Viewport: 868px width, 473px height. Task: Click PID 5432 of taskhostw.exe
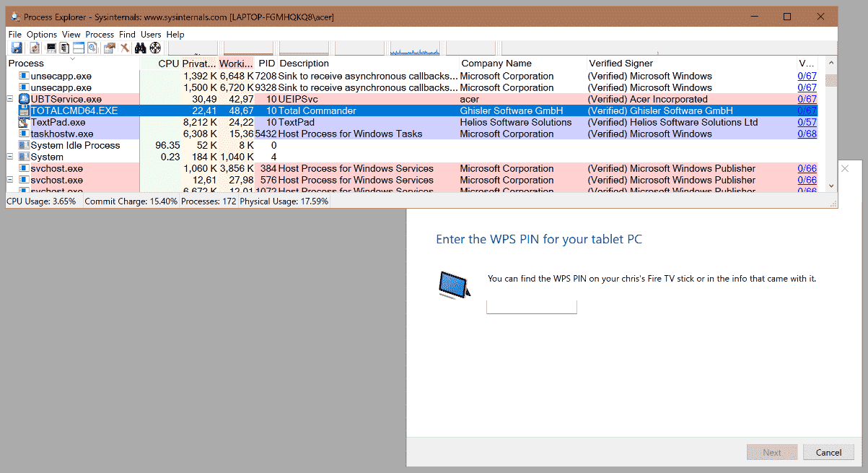click(x=266, y=134)
